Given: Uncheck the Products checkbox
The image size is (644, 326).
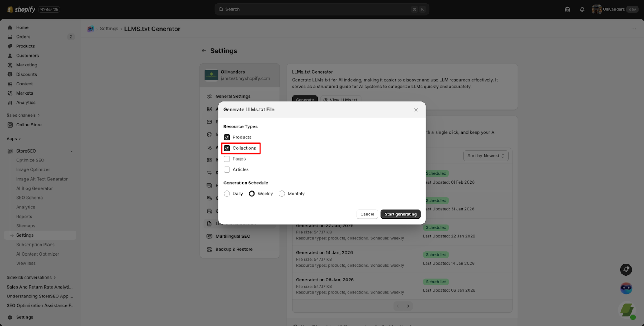Looking at the screenshot, I should (x=227, y=137).
